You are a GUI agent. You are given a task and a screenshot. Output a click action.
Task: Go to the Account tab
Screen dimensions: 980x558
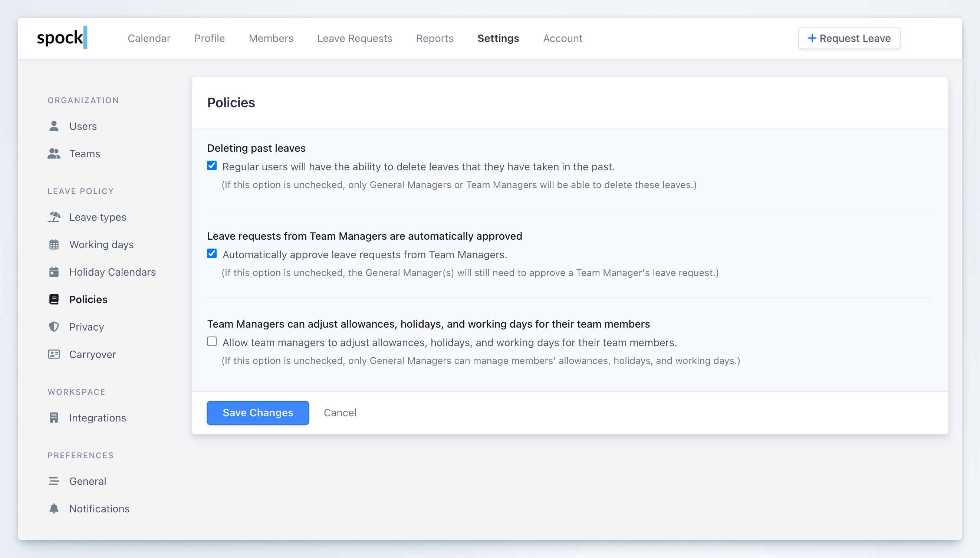(562, 38)
